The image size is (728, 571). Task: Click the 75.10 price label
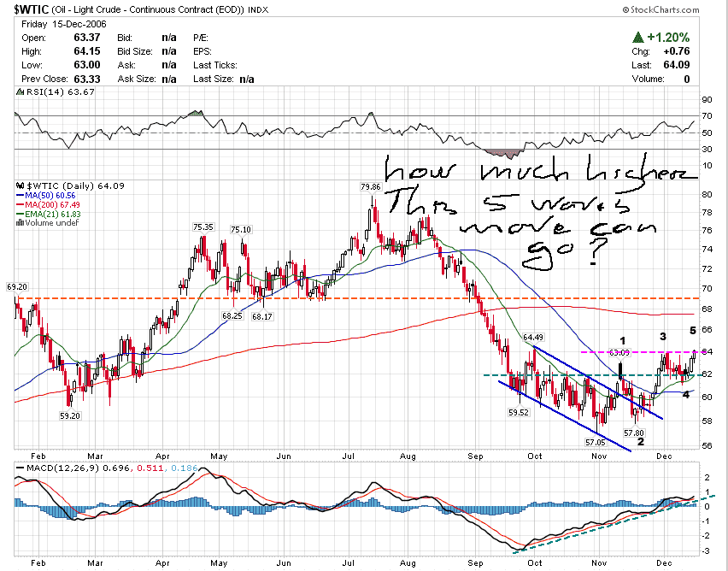pyautogui.click(x=241, y=230)
